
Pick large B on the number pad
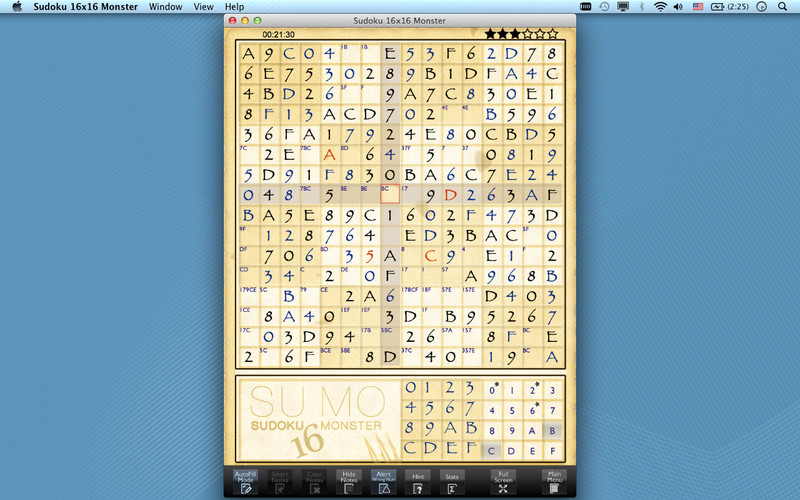coord(469,428)
